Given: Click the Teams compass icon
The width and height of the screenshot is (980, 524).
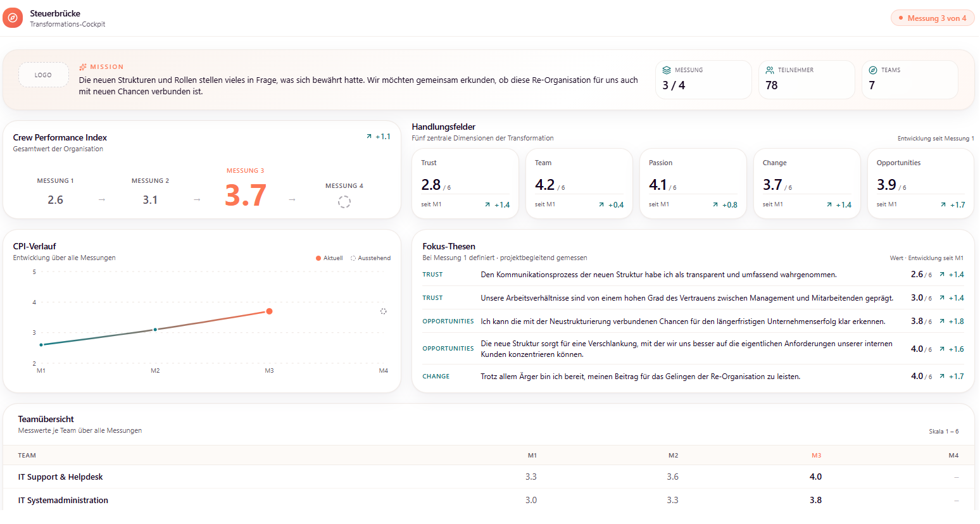Looking at the screenshot, I should tap(873, 70).
